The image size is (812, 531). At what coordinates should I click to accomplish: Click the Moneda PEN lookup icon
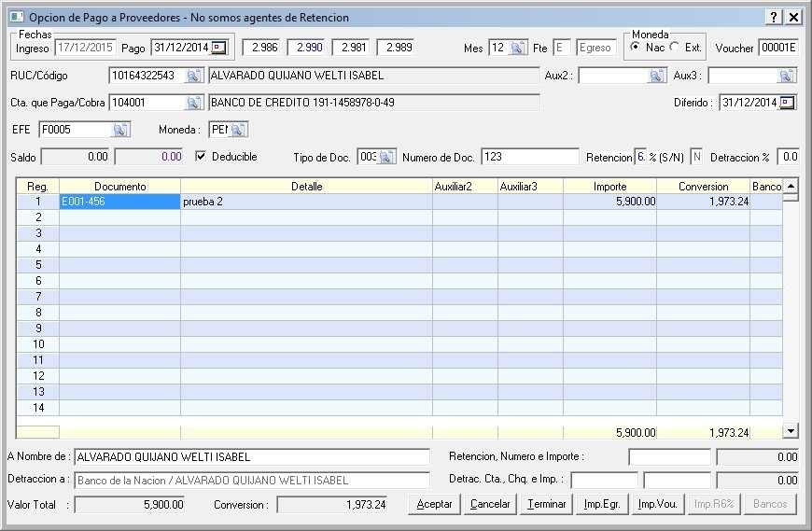pos(238,130)
